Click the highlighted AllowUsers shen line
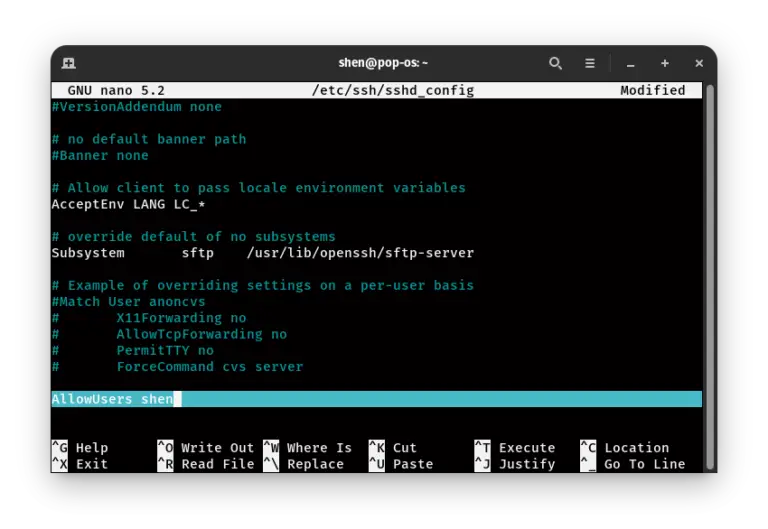Image resolution: width=768 pixels, height=529 pixels. click(376, 399)
